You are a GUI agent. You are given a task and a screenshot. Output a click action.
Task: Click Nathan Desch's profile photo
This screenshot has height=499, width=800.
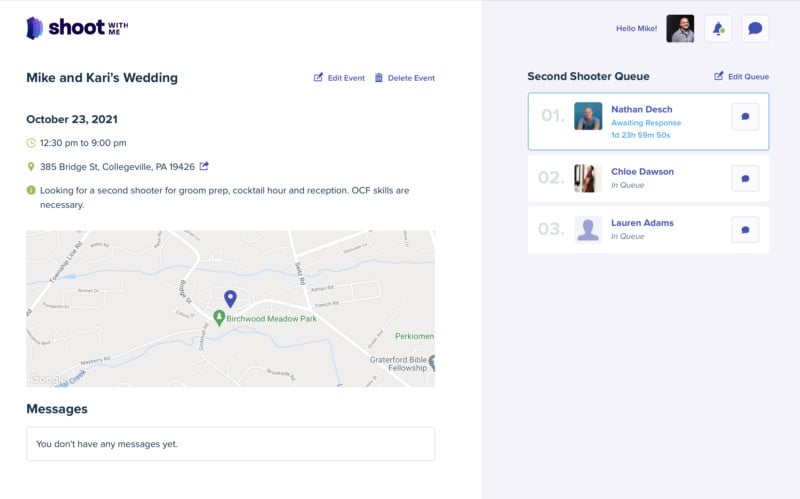point(588,116)
